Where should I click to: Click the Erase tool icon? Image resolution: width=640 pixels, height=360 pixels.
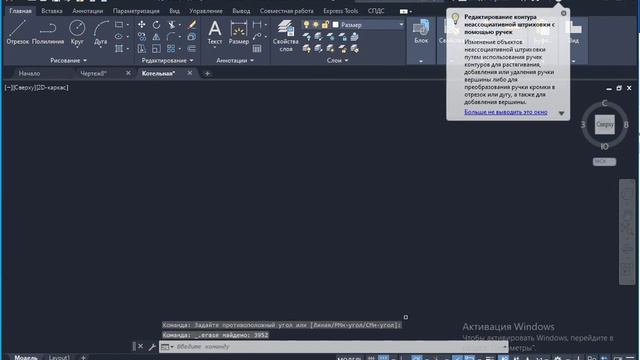(x=191, y=25)
